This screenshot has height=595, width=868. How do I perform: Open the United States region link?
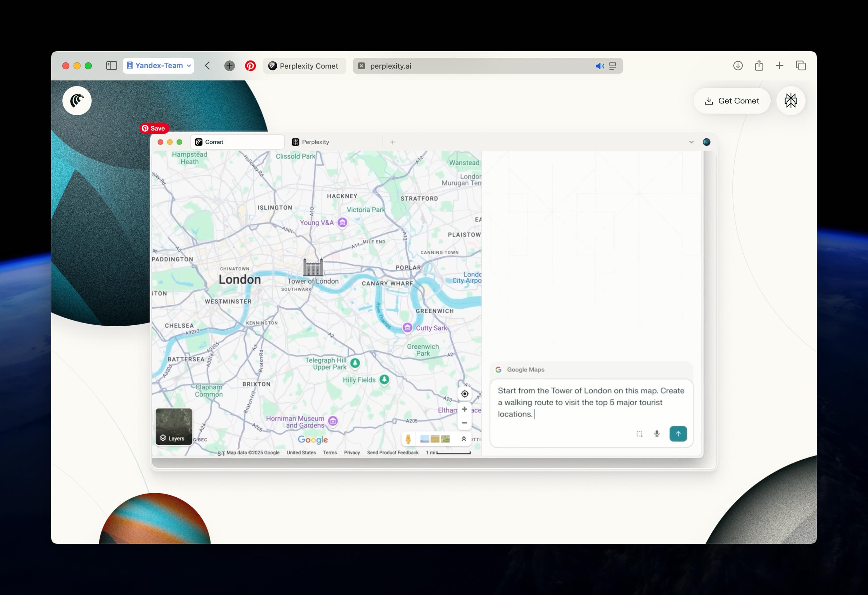pos(301,453)
